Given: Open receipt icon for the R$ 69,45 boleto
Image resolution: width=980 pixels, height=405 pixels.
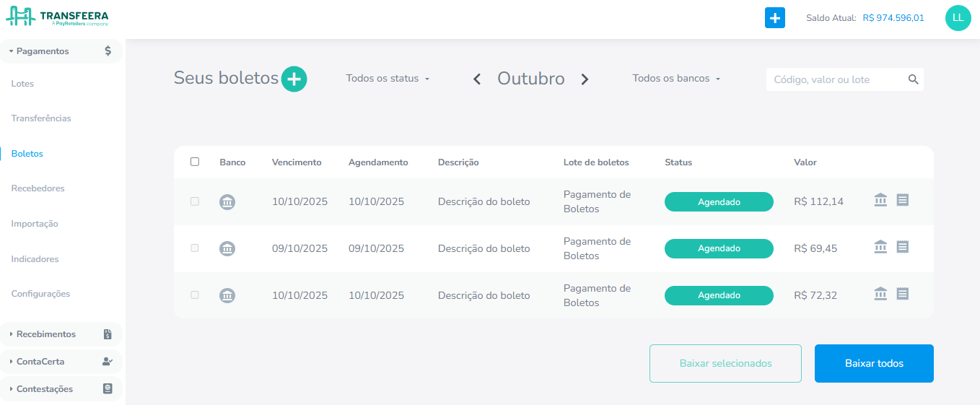Looking at the screenshot, I should 902,247.
